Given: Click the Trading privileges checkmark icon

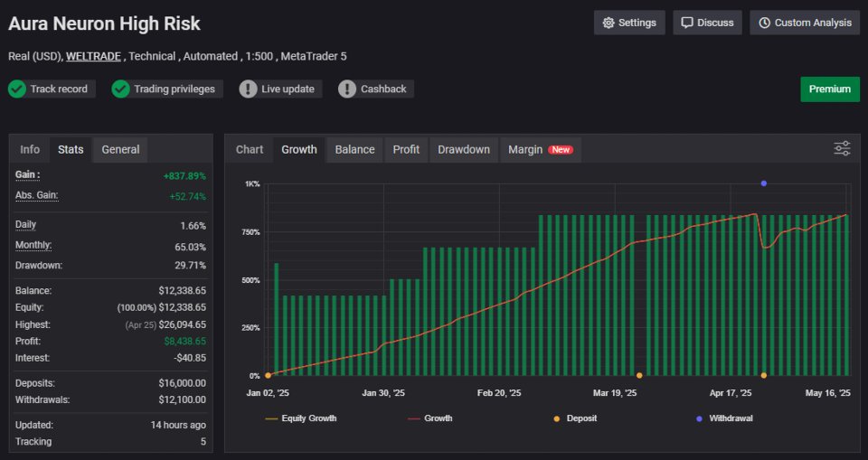Looking at the screenshot, I should (121, 89).
